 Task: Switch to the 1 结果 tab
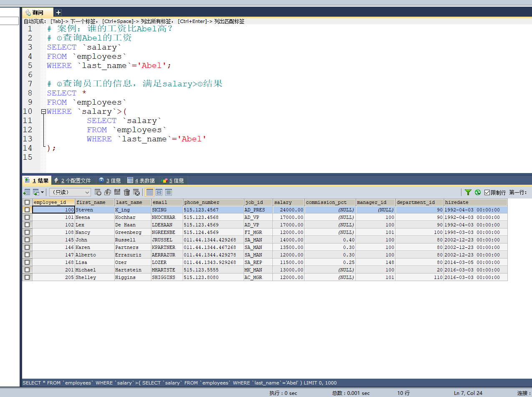tap(37, 181)
